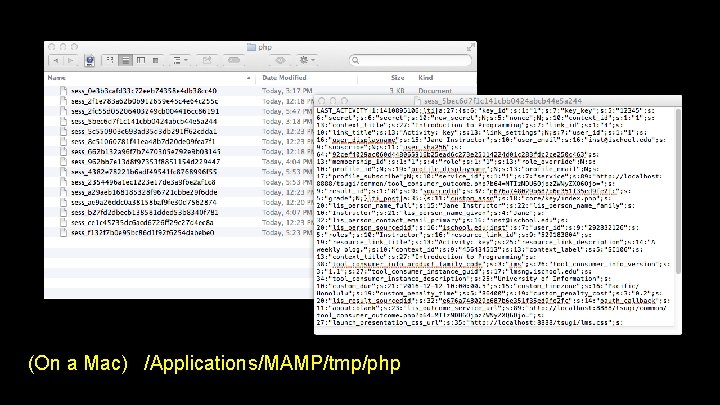Open Quick Look with the eye icon
This screenshot has height=405, width=720.
(x=280, y=60)
